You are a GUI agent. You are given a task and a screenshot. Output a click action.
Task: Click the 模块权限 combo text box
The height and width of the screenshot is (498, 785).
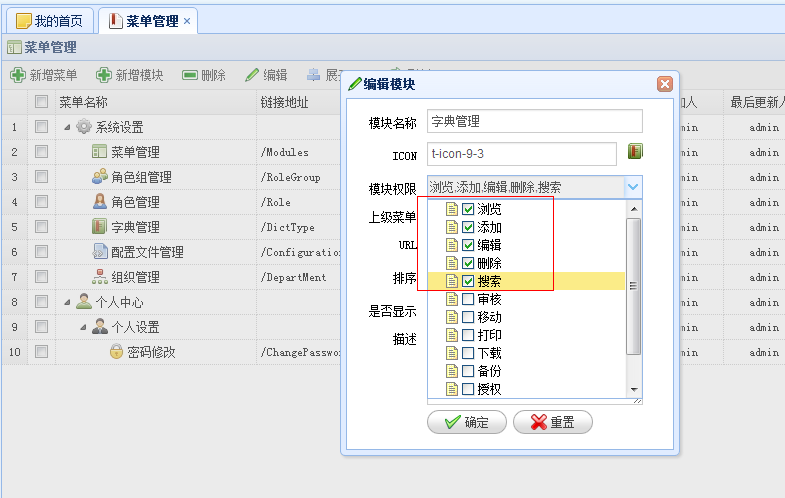tap(526, 187)
